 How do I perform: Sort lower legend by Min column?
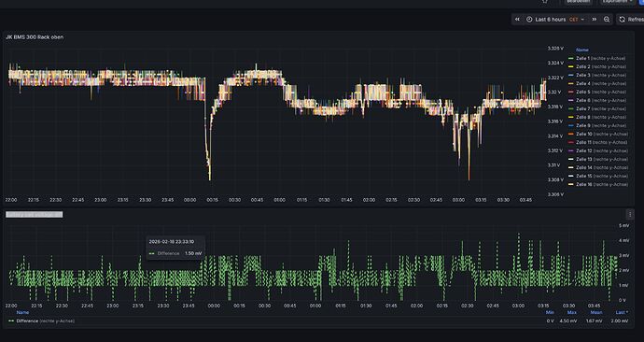tap(550, 312)
